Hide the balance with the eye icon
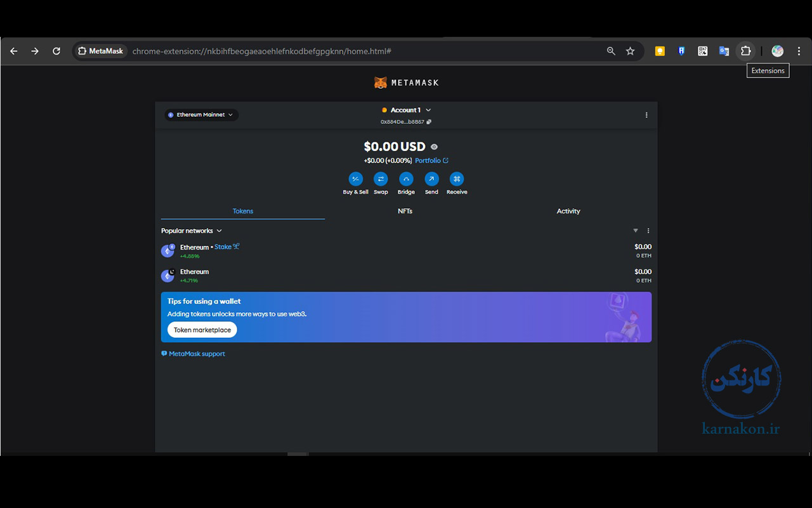Image resolution: width=812 pixels, height=508 pixels. 434,147
